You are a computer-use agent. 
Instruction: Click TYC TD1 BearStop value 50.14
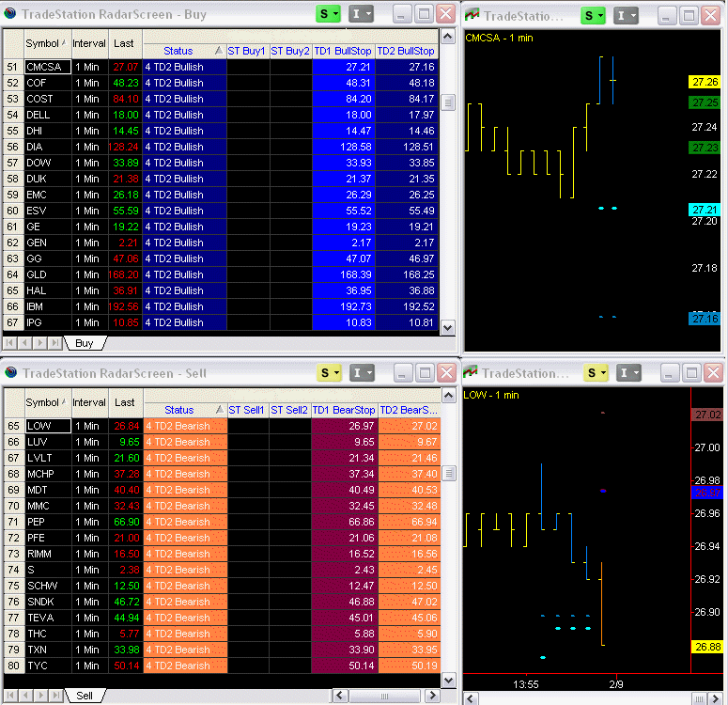tap(345, 666)
